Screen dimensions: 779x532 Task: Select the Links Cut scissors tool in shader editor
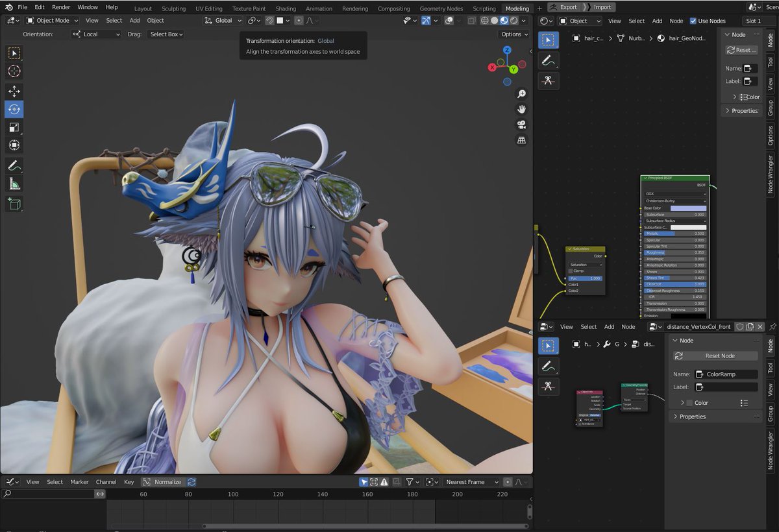pyautogui.click(x=549, y=81)
